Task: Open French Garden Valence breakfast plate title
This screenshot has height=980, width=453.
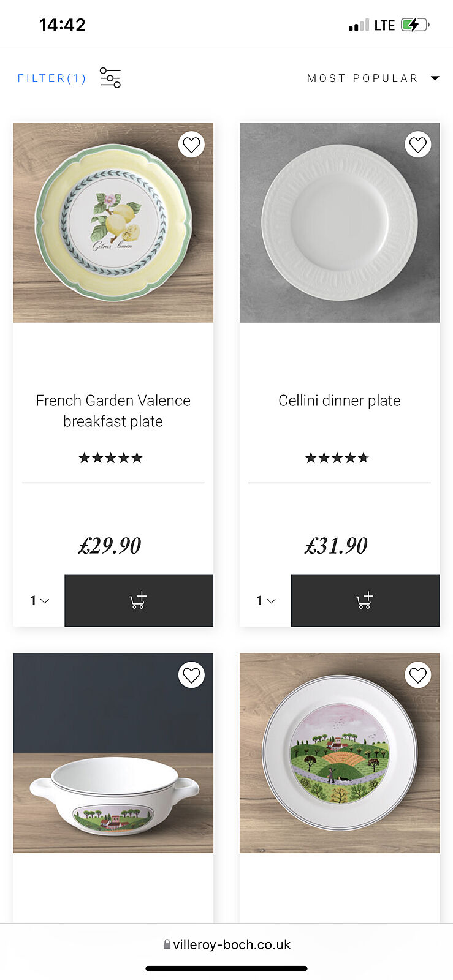Action: 113,410
